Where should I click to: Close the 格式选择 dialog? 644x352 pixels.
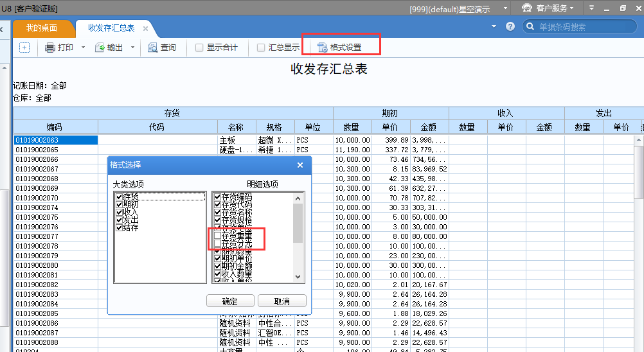coord(300,165)
